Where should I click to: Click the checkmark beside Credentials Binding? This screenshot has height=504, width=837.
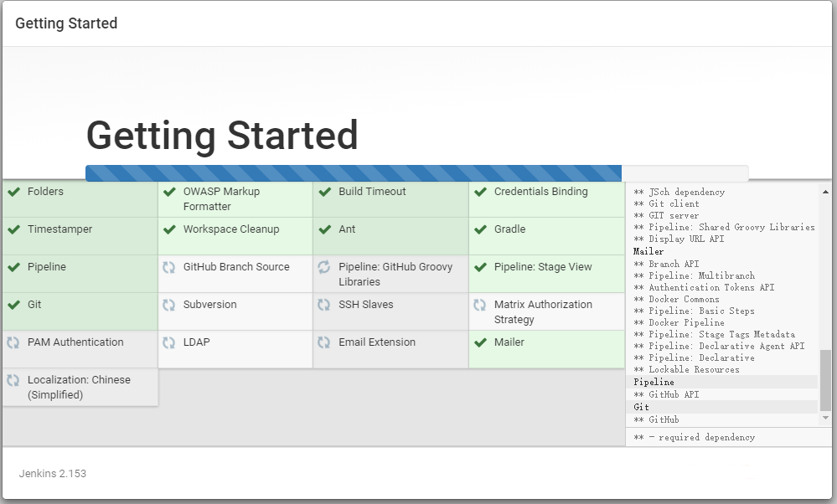tap(480, 192)
